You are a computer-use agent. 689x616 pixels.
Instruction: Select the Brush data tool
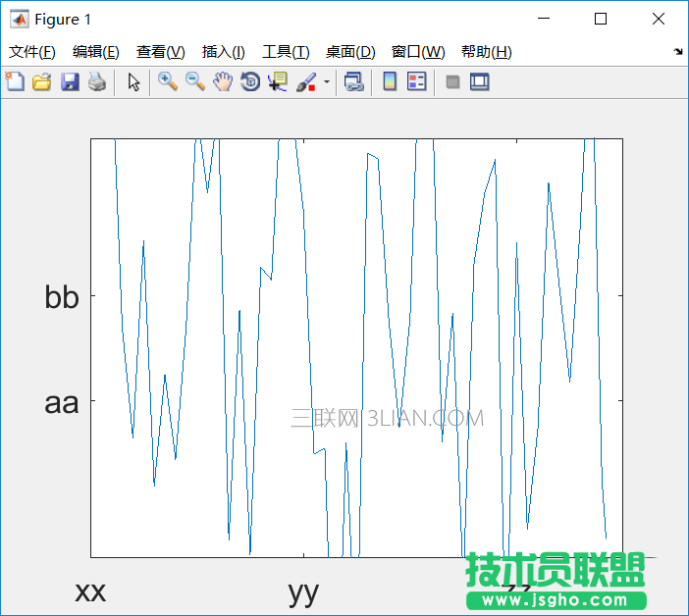click(306, 81)
